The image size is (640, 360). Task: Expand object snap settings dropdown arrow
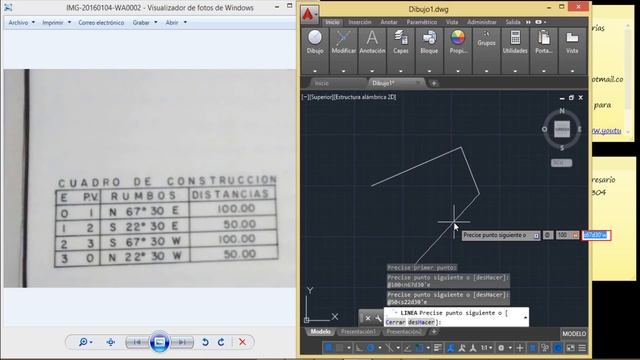428,348
